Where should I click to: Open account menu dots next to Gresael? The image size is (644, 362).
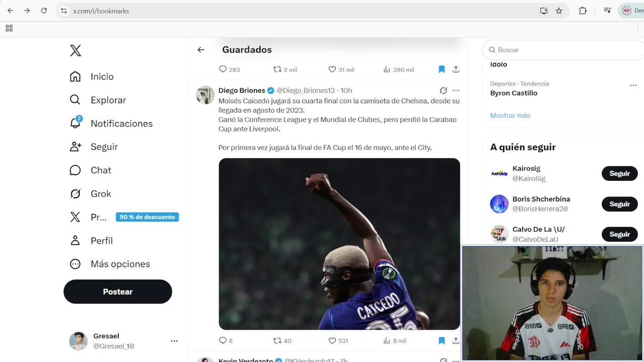point(174,341)
